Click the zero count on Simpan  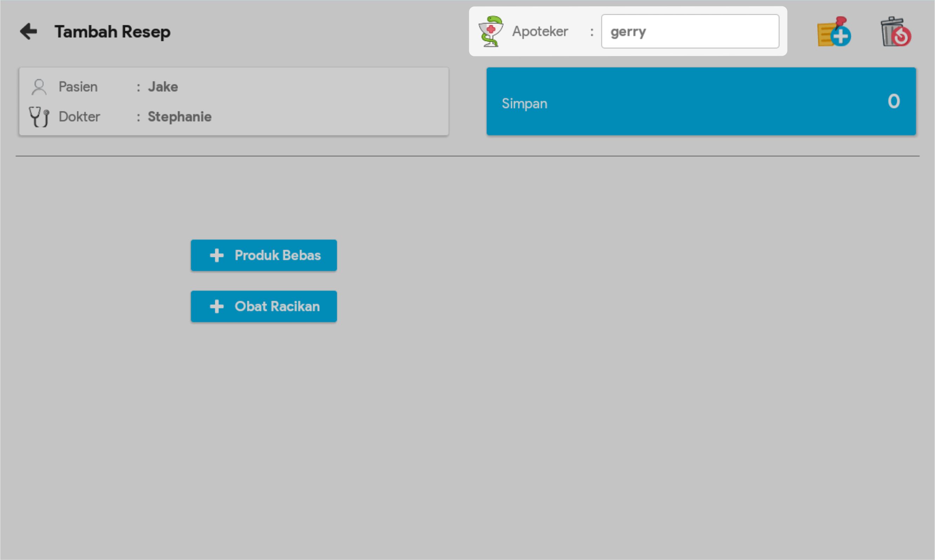click(893, 101)
